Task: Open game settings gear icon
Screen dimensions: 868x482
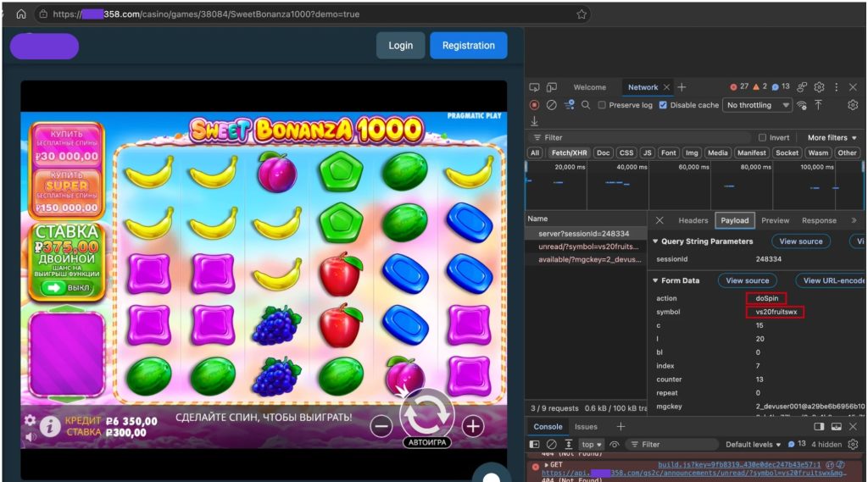Action: (30, 420)
